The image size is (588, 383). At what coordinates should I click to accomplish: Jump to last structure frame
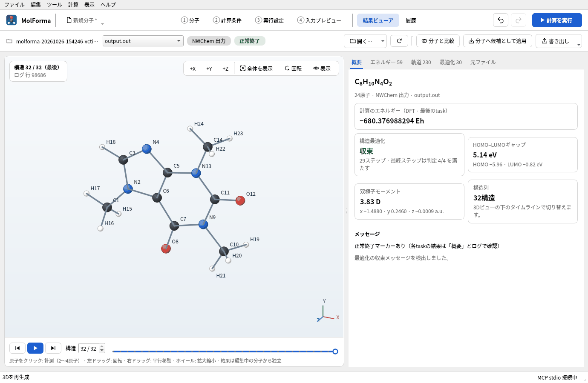(x=53, y=348)
